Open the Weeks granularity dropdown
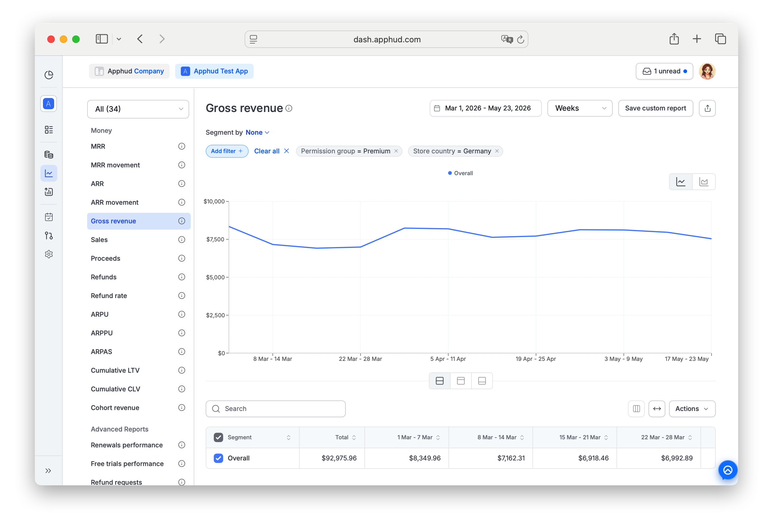 tap(580, 108)
